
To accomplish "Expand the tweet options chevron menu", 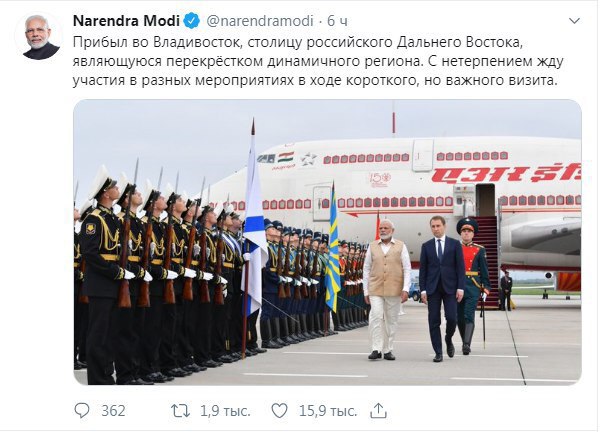I will tap(574, 21).
